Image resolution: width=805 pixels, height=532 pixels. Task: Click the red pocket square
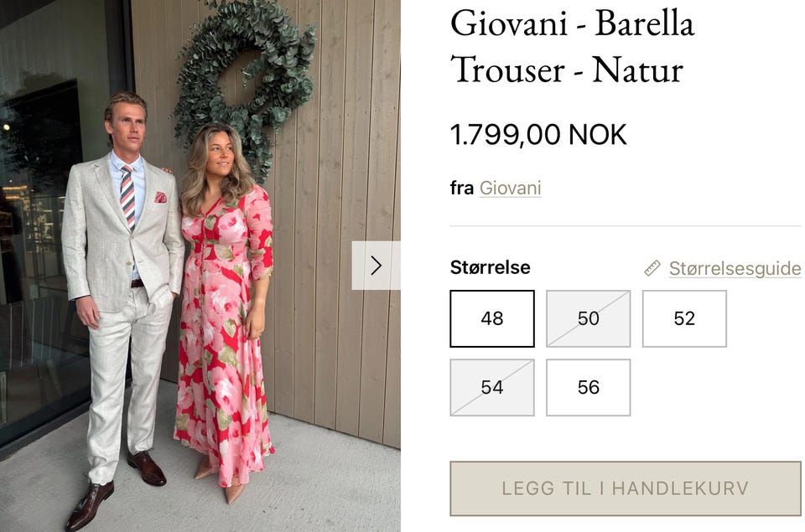point(161,197)
